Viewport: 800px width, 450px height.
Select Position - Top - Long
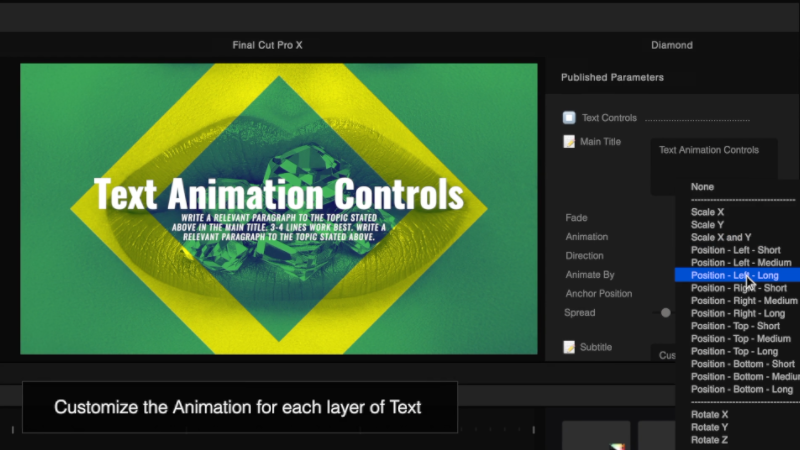coord(734,351)
